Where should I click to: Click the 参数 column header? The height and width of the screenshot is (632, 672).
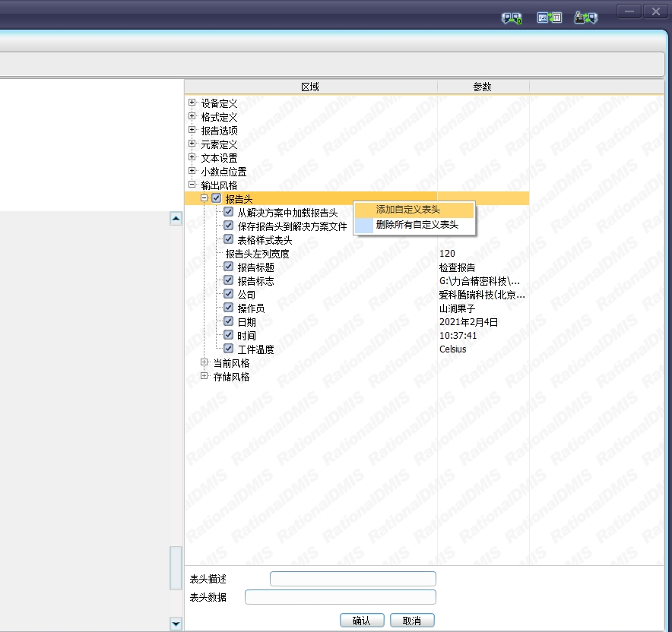click(x=483, y=87)
